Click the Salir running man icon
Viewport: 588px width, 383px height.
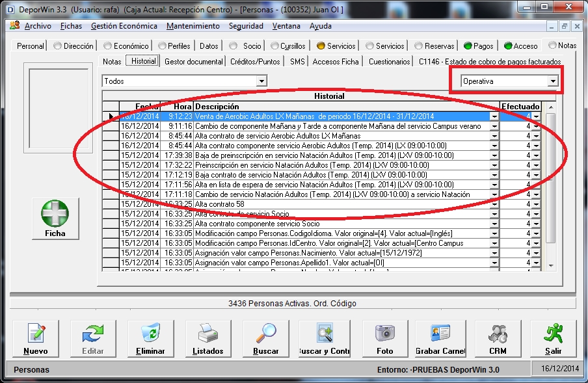[553, 333]
